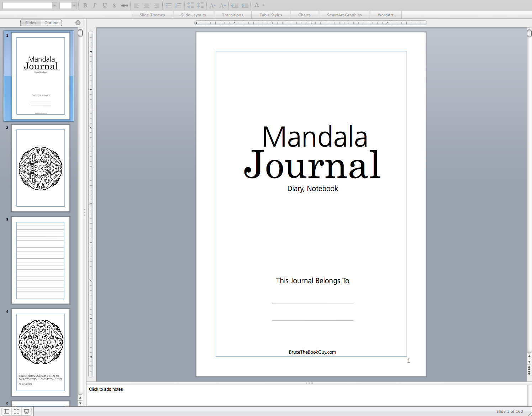Image resolution: width=532 pixels, height=416 pixels.
Task: Switch to the Outline tab
Action: [51, 22]
